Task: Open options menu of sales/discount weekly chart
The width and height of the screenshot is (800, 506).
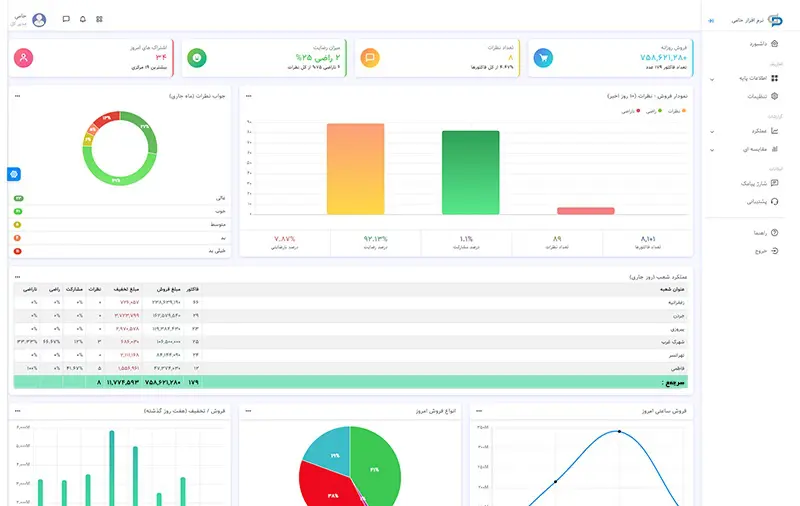Action: 17,411
